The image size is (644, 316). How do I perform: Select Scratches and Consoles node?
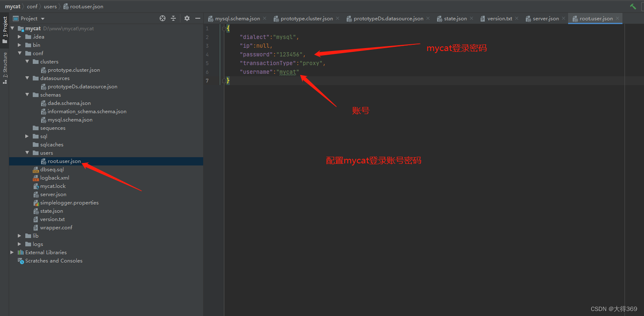[x=53, y=261]
